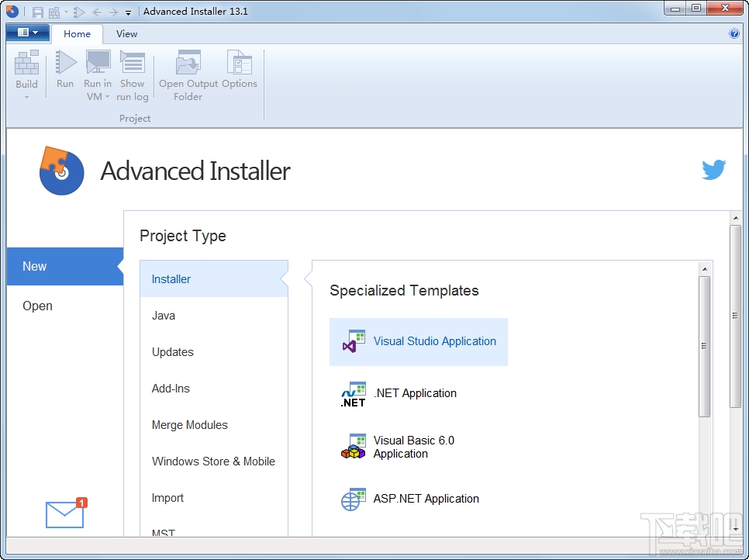
Task: Open the Build dropdown arrow
Action: pyautogui.click(x=26, y=97)
